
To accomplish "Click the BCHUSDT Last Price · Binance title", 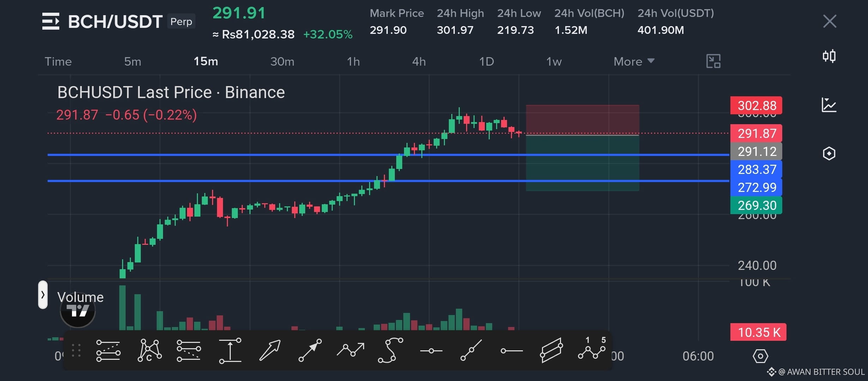I will [171, 92].
